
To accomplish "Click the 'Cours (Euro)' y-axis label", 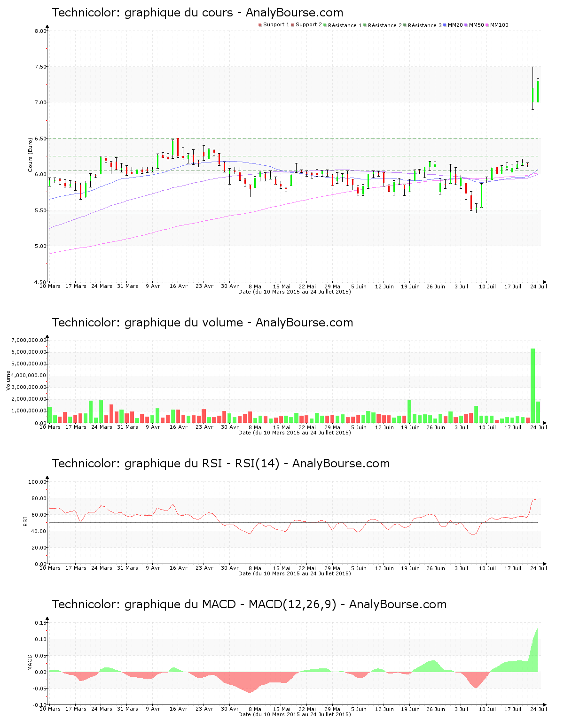I will 30,155.
